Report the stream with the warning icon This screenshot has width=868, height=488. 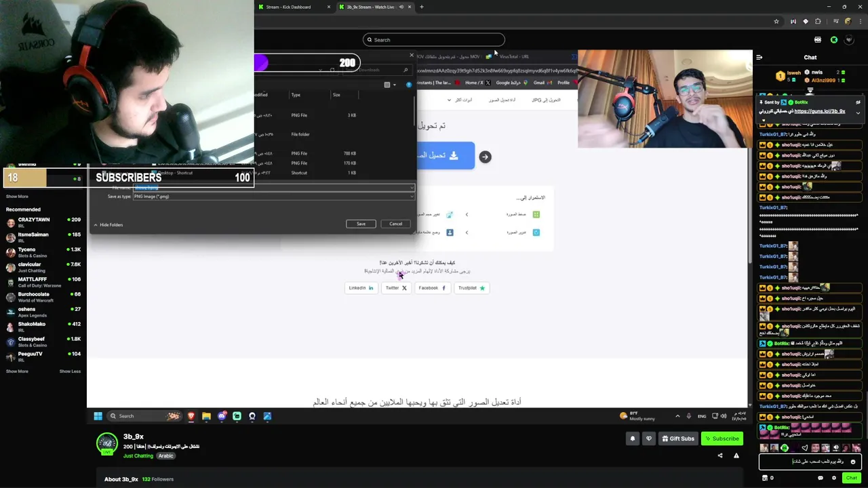[736, 455]
